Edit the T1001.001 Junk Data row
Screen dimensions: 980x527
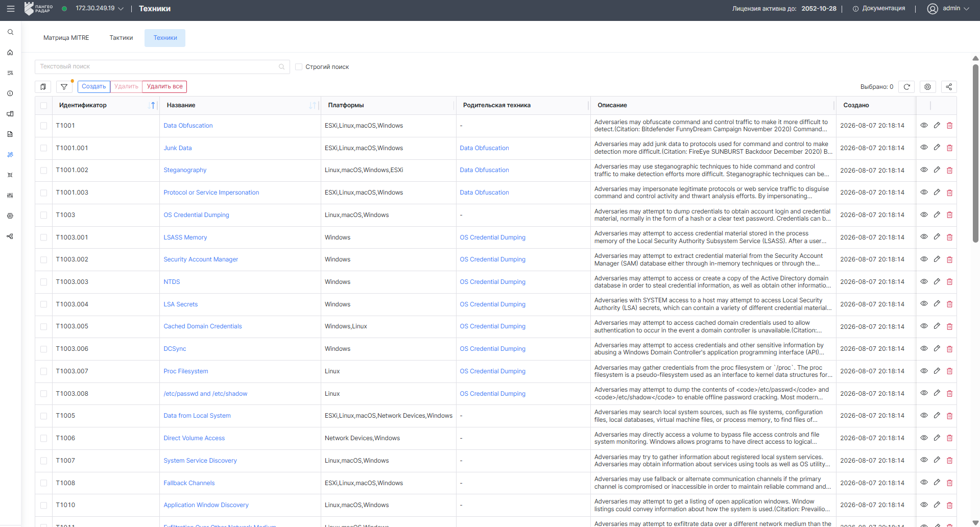[937, 148]
